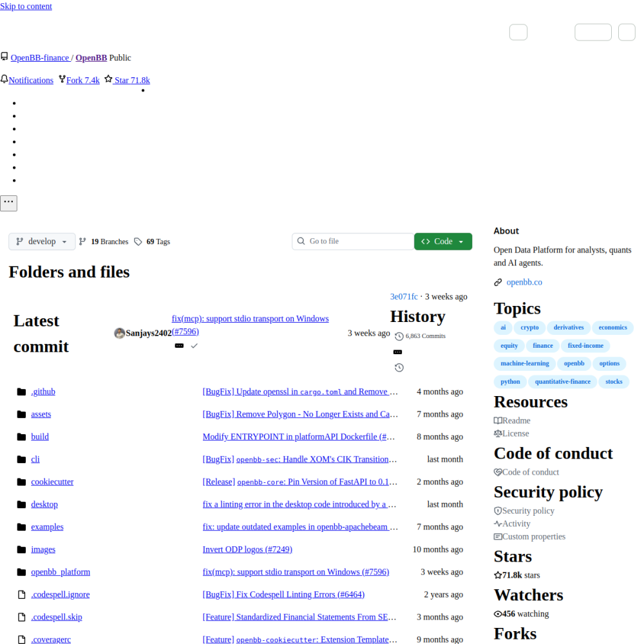Click the Star icon next to 71.8k

(108, 79)
